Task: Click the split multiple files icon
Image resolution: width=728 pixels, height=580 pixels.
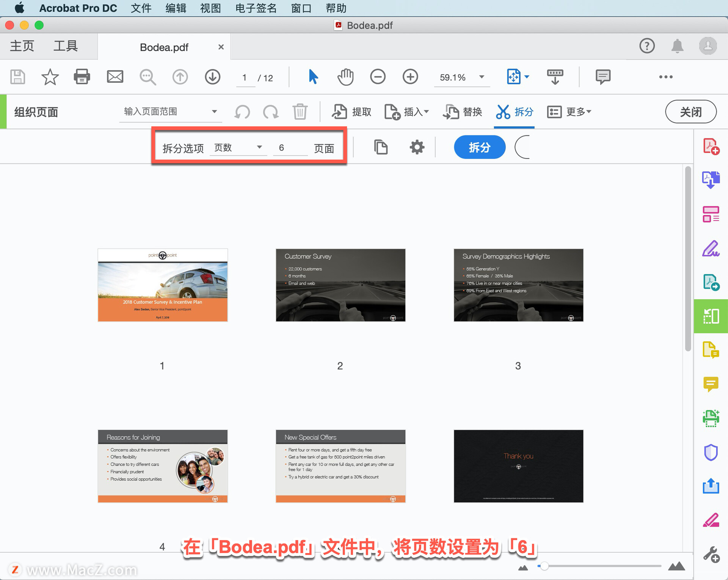Action: point(381,147)
